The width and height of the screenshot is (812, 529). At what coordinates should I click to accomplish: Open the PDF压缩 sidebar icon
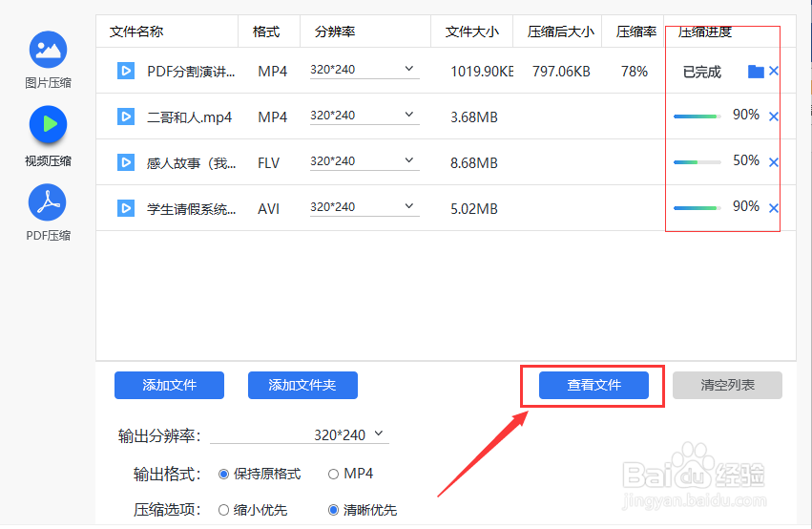coord(48,202)
